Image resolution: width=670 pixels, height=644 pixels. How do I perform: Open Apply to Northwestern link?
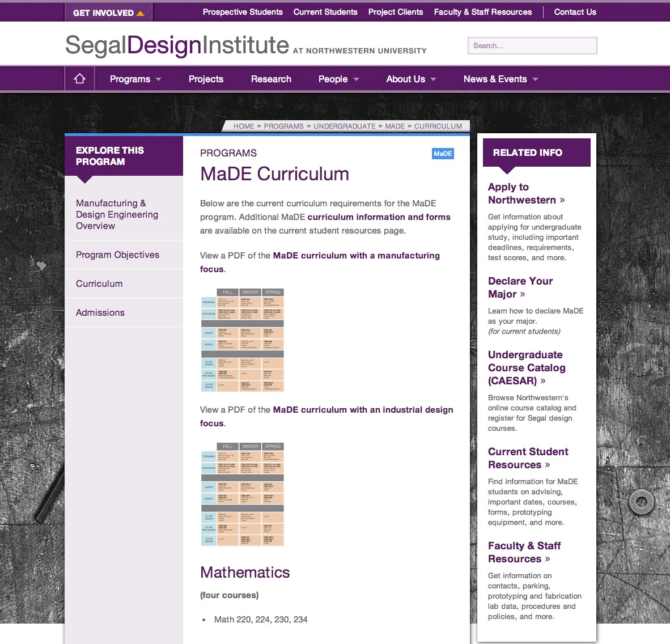(526, 193)
